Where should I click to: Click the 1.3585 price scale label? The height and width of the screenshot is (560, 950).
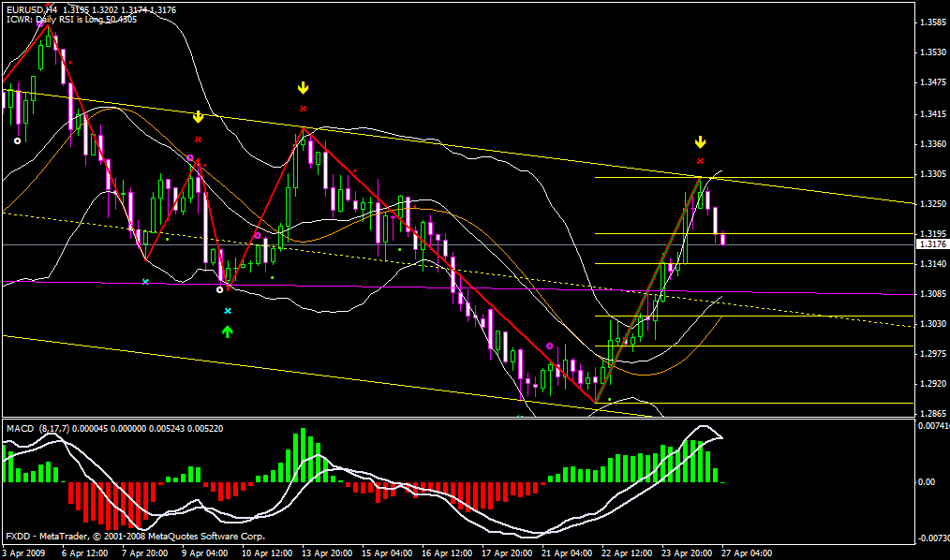pos(931,22)
